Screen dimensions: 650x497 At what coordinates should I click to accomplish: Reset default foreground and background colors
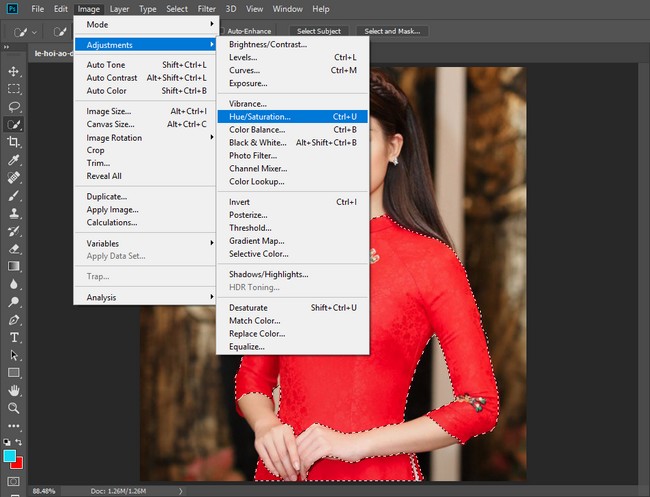tap(7, 442)
